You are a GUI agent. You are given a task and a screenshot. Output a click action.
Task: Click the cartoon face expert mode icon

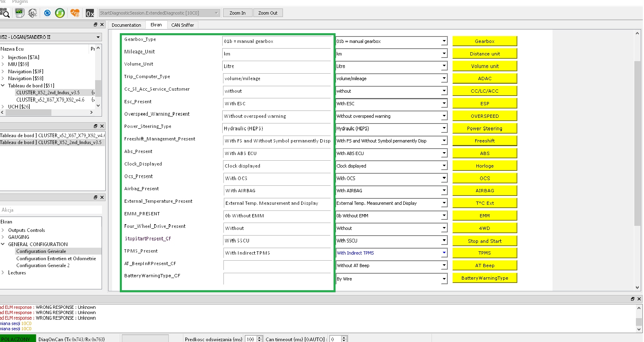click(x=33, y=13)
